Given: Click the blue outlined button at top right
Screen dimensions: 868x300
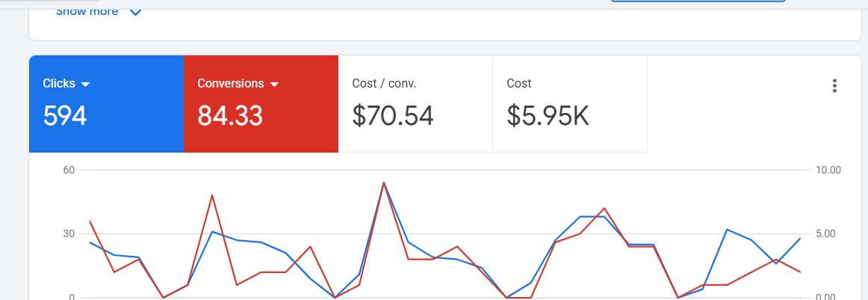Looking at the screenshot, I should [698, 1].
